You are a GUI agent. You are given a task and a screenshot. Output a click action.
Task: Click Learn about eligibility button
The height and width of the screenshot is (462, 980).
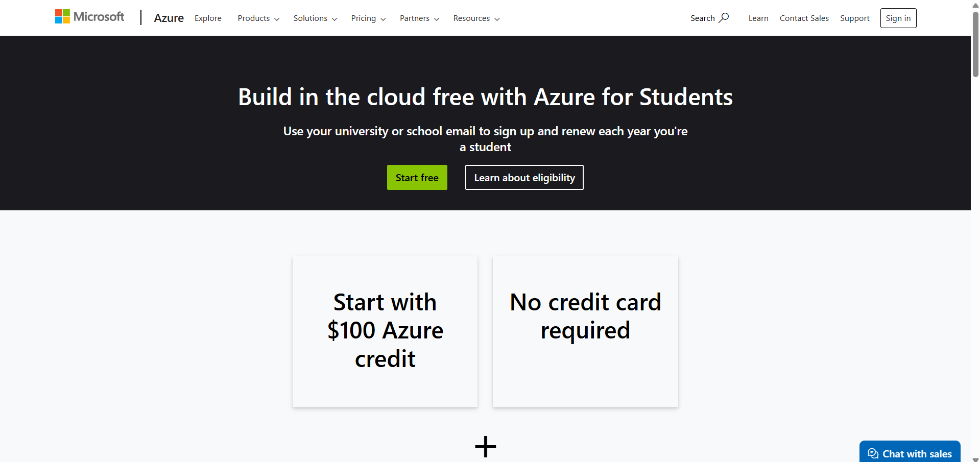(524, 178)
